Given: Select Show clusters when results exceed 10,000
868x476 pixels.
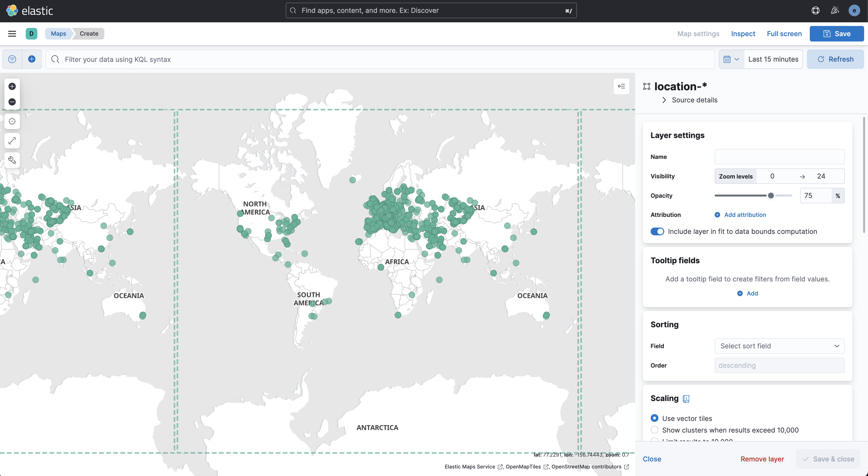Looking at the screenshot, I should point(654,430).
